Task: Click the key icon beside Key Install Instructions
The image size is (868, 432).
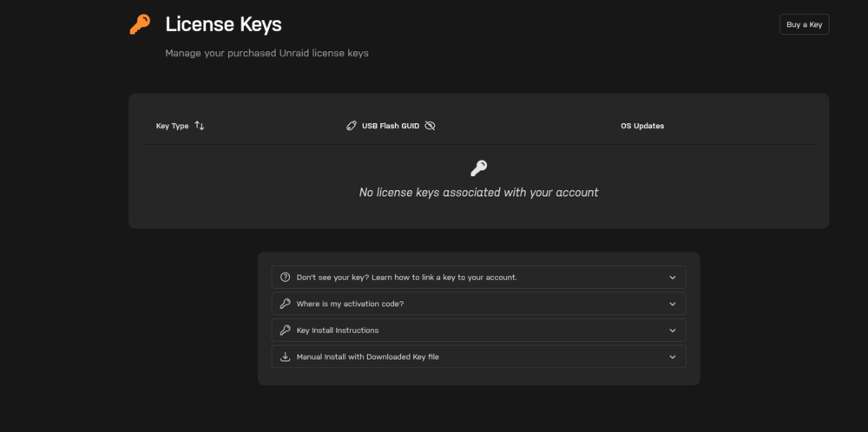Action: click(x=285, y=331)
